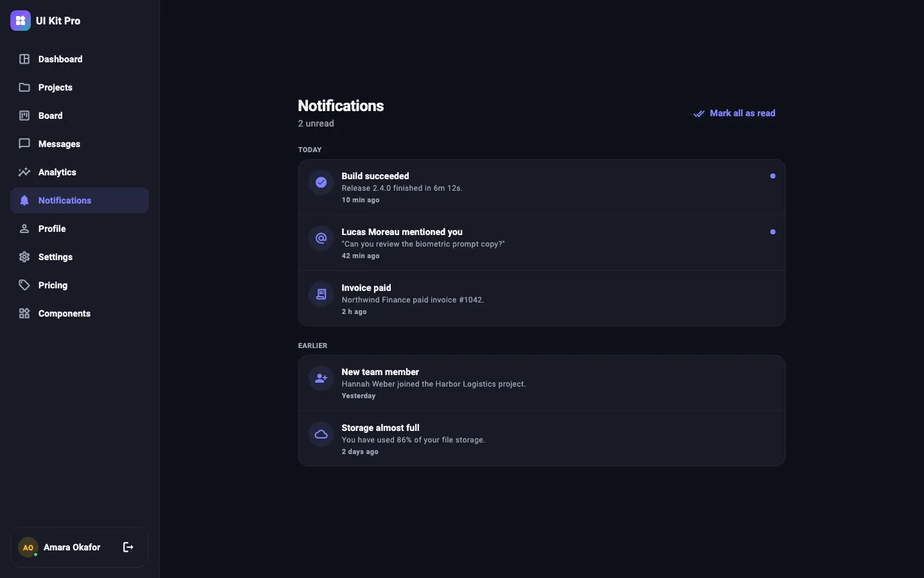Click the double-check icon by Mark all as read
The height and width of the screenshot is (578, 924).
pyautogui.click(x=699, y=114)
